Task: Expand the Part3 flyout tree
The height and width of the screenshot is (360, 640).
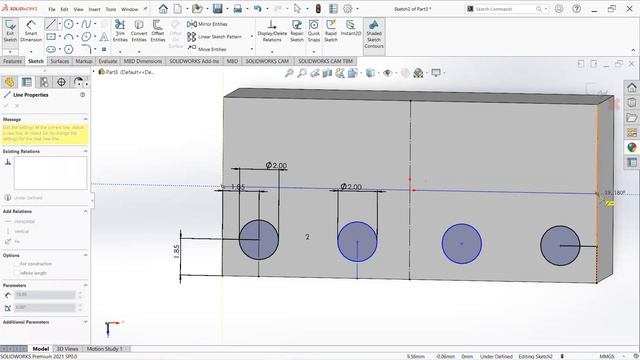Action: coord(94,72)
